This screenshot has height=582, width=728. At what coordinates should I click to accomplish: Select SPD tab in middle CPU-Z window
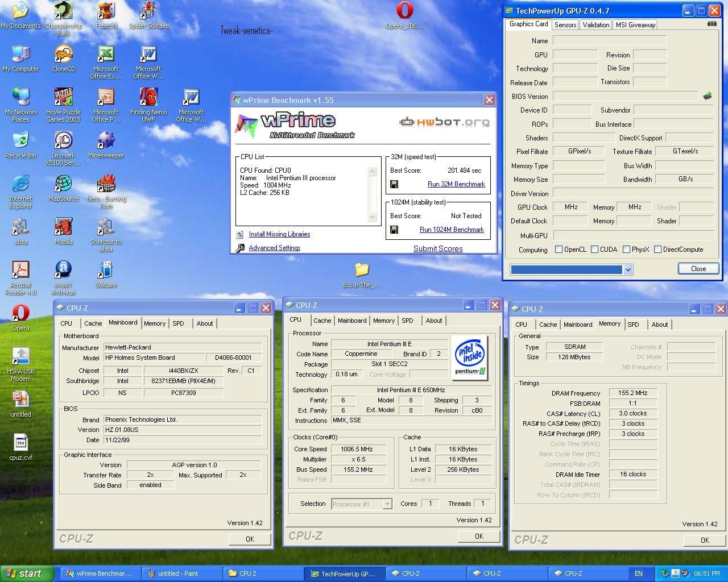(x=407, y=321)
